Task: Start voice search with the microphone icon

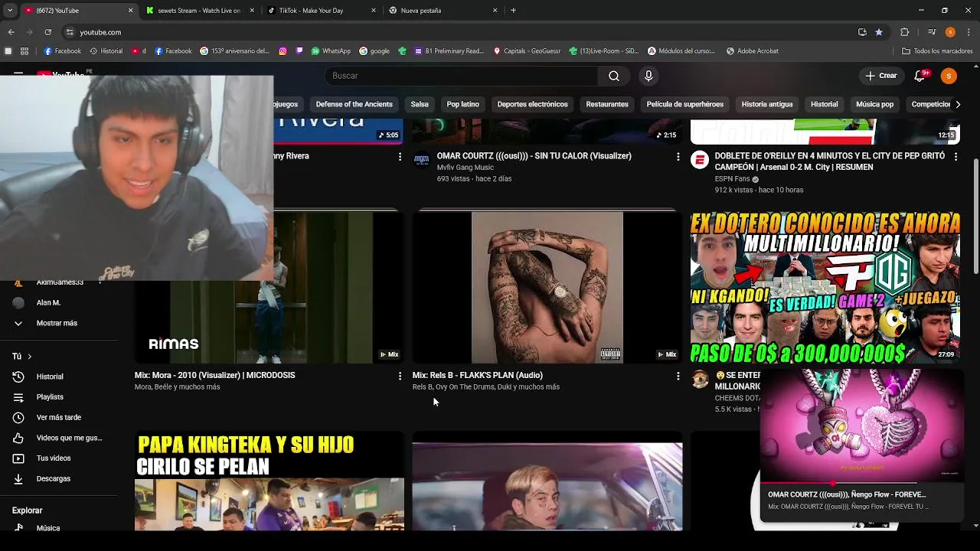Action: click(x=648, y=76)
